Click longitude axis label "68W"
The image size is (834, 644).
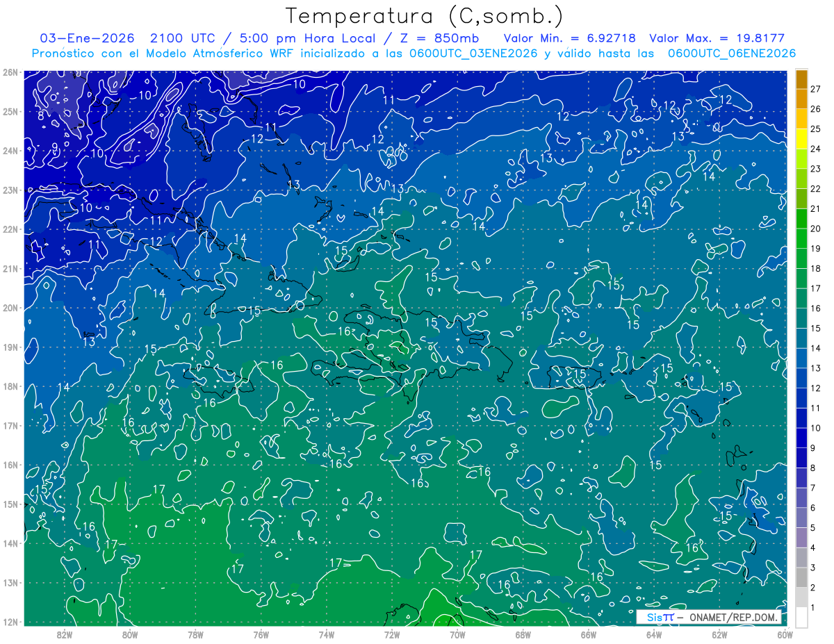523,634
